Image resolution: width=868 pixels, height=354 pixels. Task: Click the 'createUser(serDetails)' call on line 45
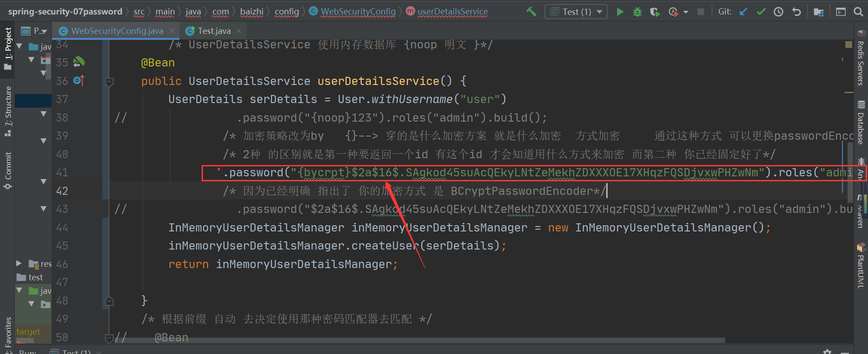(x=426, y=246)
